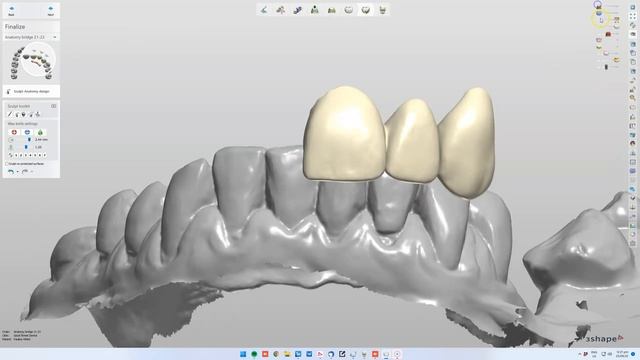Screen dimensions: 640x360
Task: Select the fourth sculpt toolkit tool icon
Action: pyautogui.click(x=31, y=115)
